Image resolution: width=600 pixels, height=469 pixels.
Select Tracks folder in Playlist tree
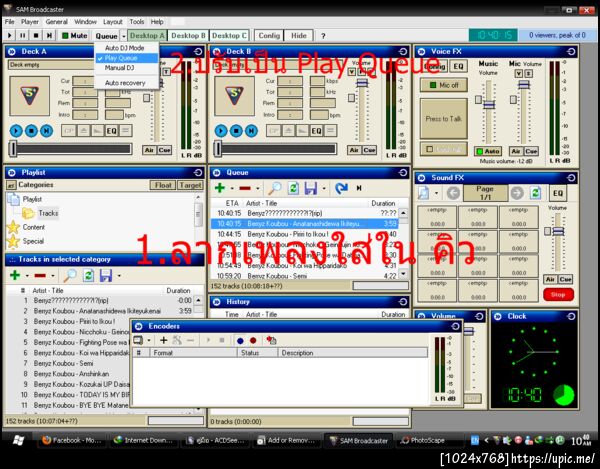pyautogui.click(x=48, y=213)
